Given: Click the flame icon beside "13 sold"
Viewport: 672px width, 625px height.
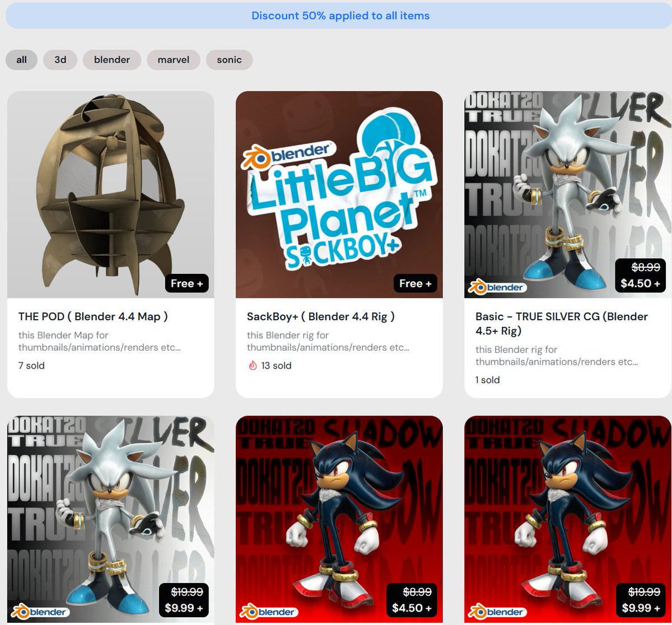Looking at the screenshot, I should pyautogui.click(x=253, y=366).
